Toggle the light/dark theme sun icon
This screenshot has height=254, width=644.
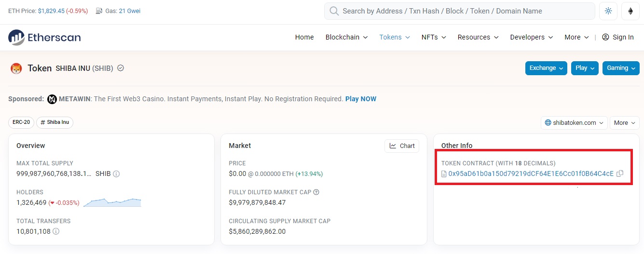point(608,11)
